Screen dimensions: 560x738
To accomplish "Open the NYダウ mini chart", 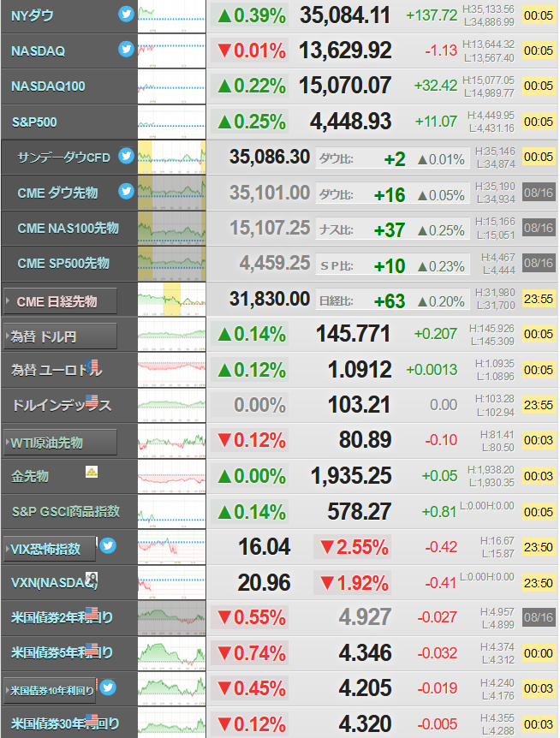I will pyautogui.click(x=172, y=16).
